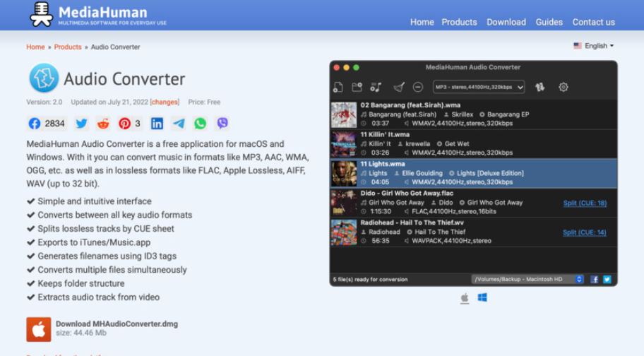This screenshot has height=356, width=644.
Task: Share on Twitter
Action: pyautogui.click(x=81, y=123)
